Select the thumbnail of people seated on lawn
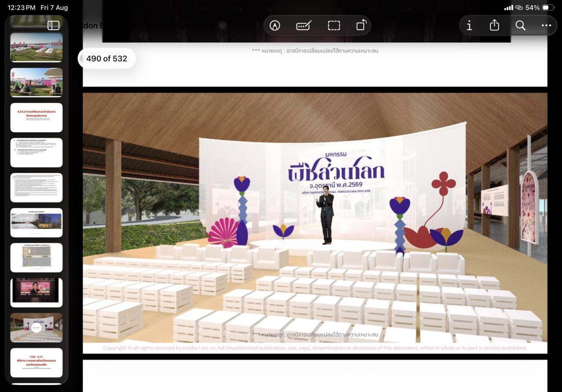The width and height of the screenshot is (562, 392). (x=36, y=82)
